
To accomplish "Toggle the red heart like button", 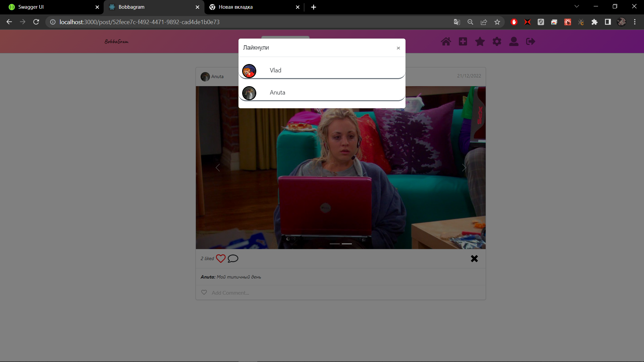I will (x=221, y=258).
